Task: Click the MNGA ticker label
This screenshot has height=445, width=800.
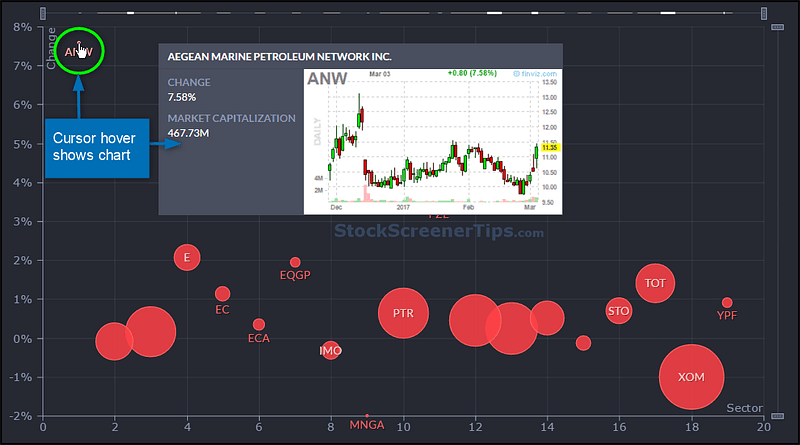Action: click(x=367, y=425)
